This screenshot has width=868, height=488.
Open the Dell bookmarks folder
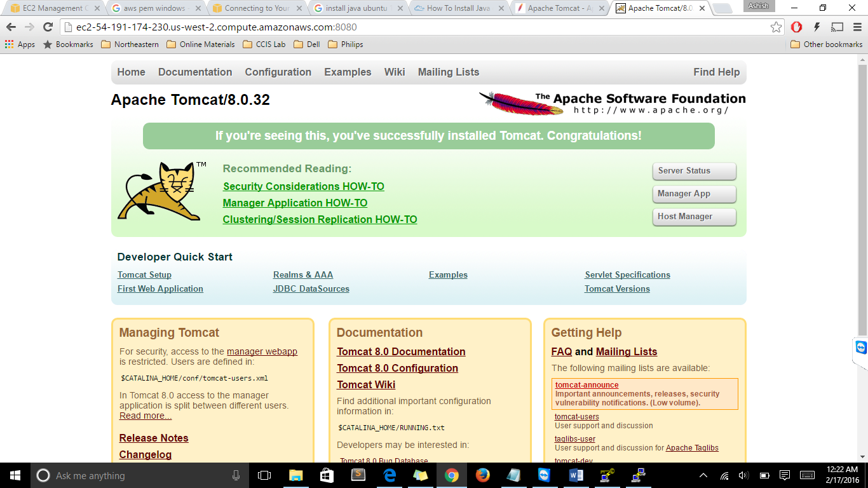[307, 44]
